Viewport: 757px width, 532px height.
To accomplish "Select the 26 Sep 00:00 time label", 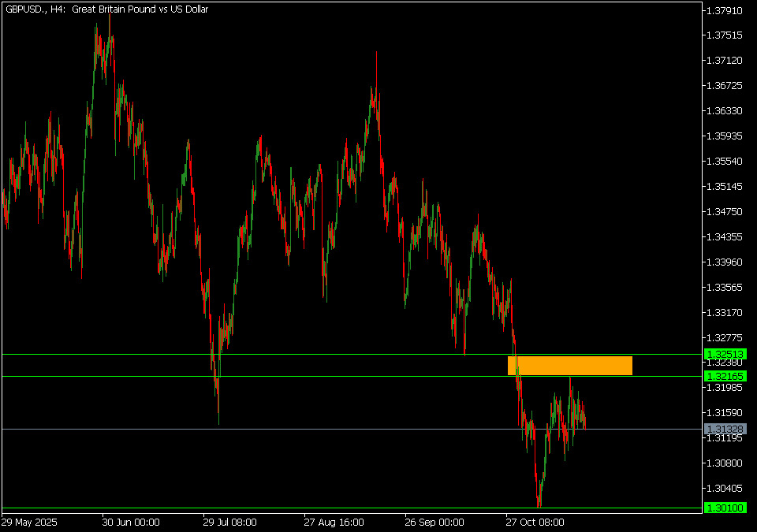I will tap(434, 522).
